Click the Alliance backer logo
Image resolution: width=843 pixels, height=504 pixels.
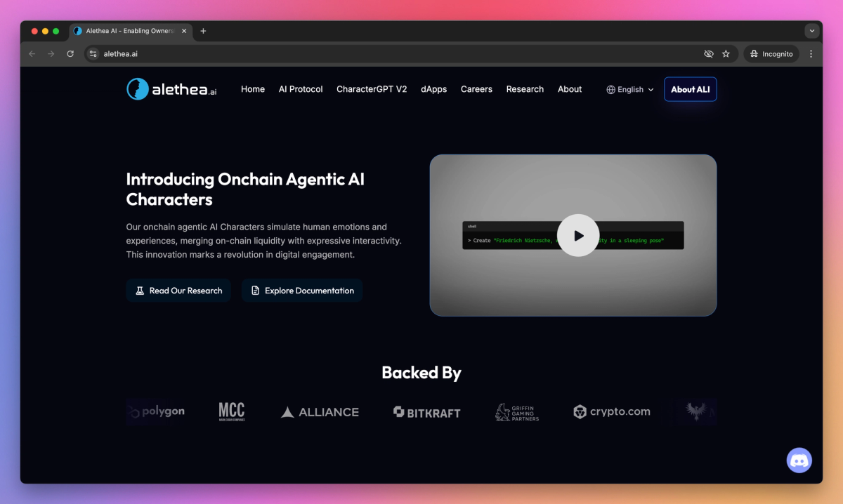[x=320, y=412]
